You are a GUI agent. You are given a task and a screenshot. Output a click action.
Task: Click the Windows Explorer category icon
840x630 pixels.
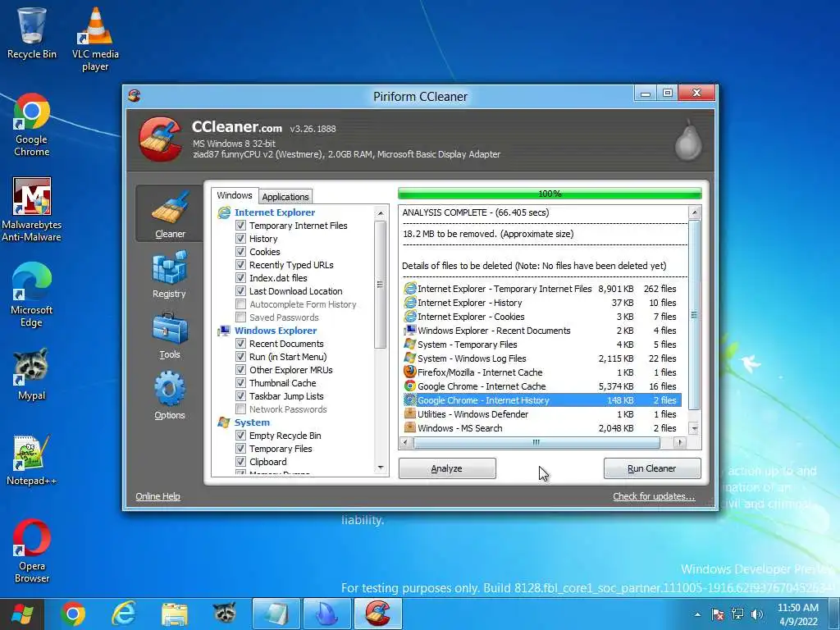[224, 331]
